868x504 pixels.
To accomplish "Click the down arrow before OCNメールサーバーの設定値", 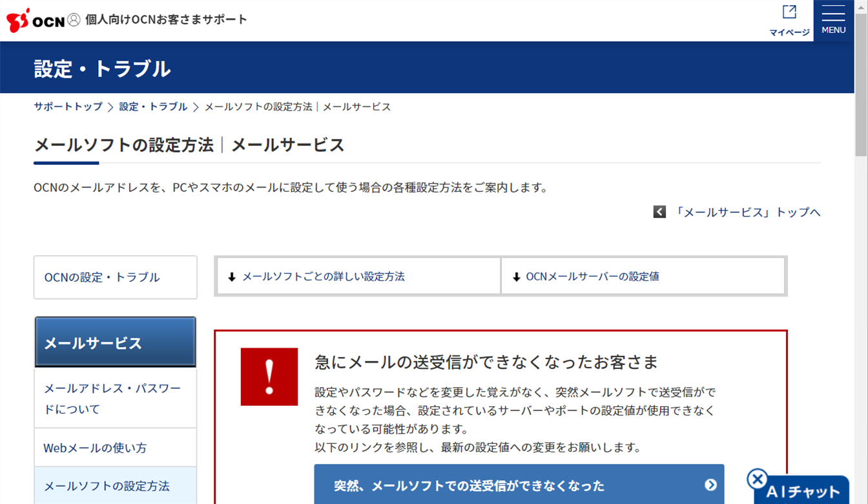I will pos(516,277).
